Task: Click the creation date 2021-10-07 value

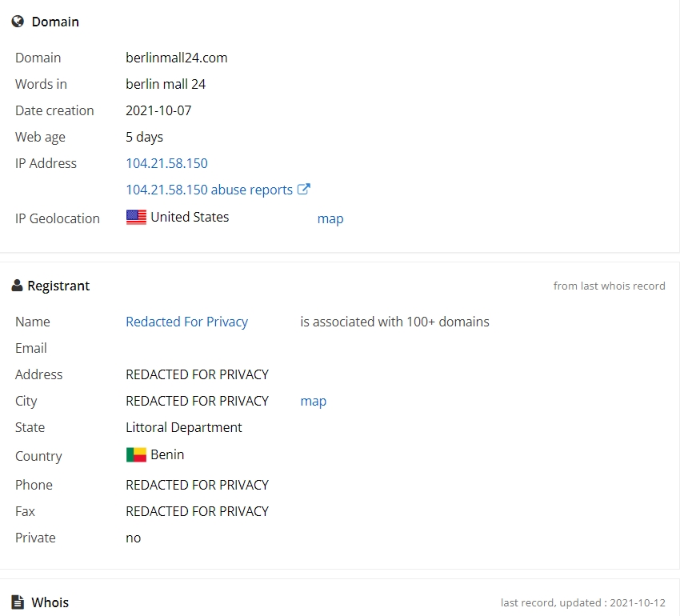Action: pyautogui.click(x=158, y=110)
